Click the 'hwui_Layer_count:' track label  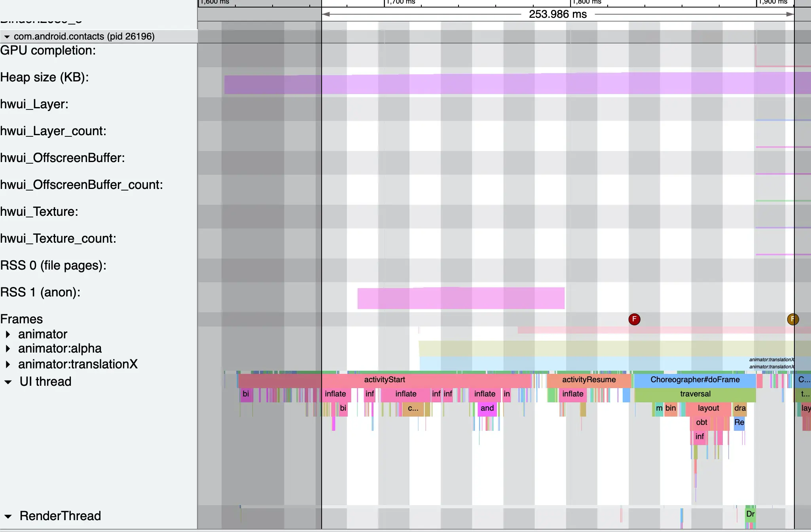tap(53, 131)
